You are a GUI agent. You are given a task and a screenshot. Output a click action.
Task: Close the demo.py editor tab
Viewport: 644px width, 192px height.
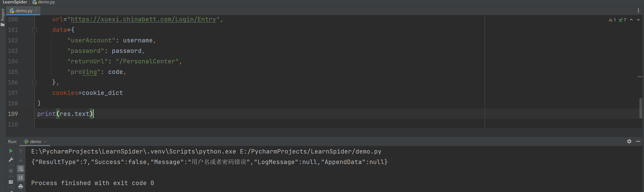[36, 11]
